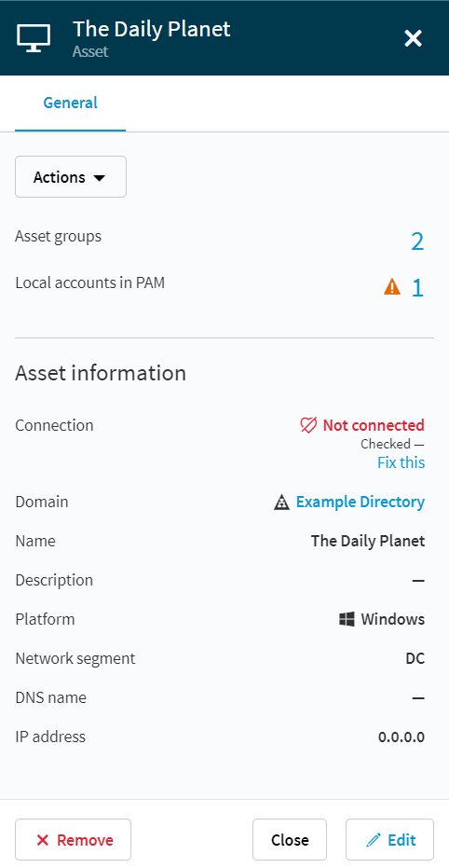Close the panel with the X icon
449x868 pixels.
(413, 38)
